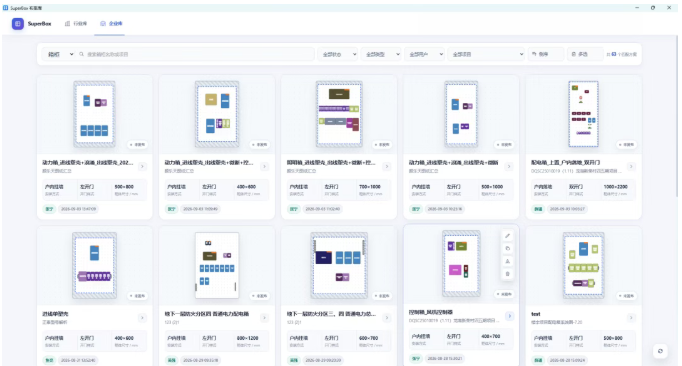The width and height of the screenshot is (682, 366).
Task: Open details arrow on 进线单塑壳 card
Action: pyautogui.click(x=142, y=318)
